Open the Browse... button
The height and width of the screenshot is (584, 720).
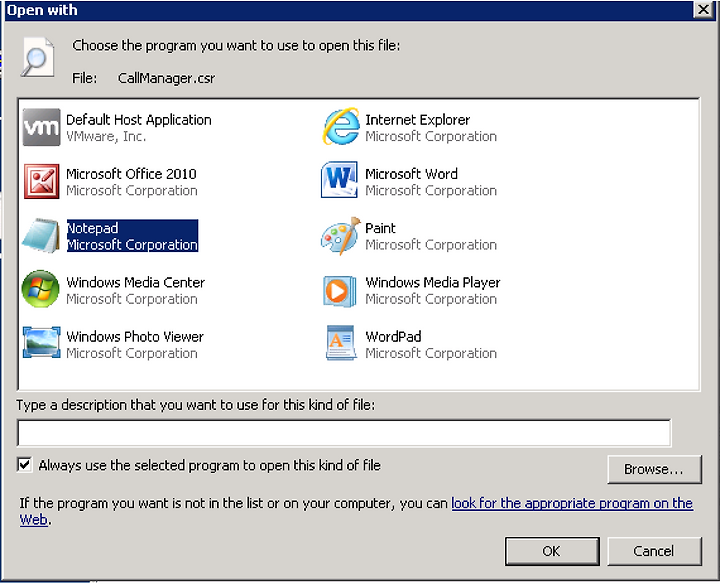coord(654,469)
